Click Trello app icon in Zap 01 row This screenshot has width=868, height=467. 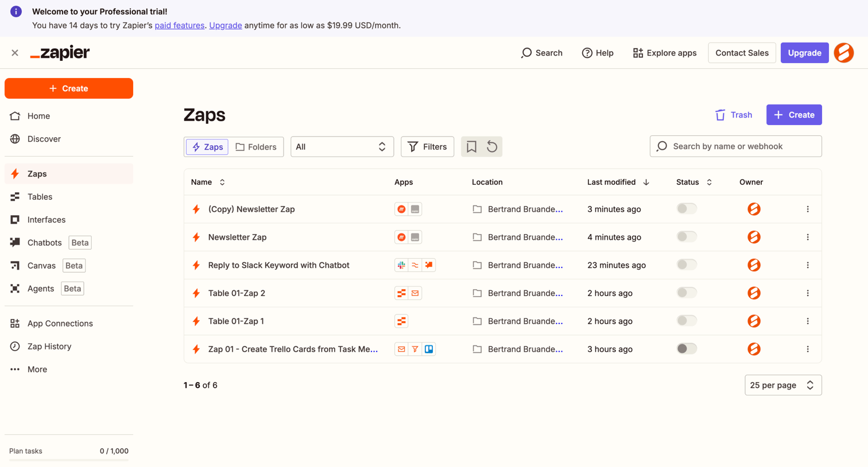429,349
